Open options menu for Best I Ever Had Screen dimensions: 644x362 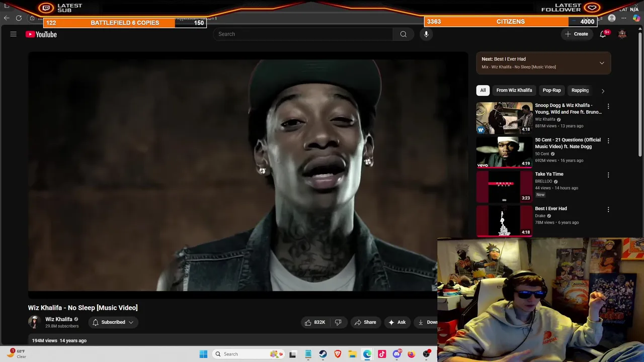pyautogui.click(x=608, y=209)
